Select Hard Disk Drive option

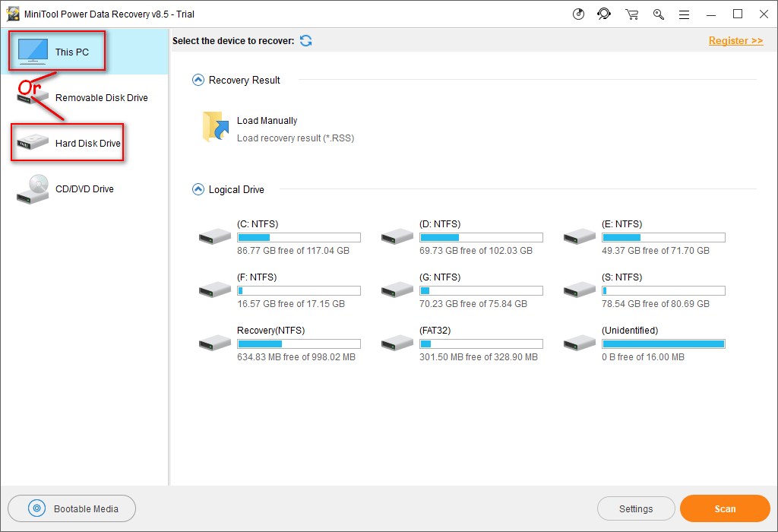click(x=84, y=144)
